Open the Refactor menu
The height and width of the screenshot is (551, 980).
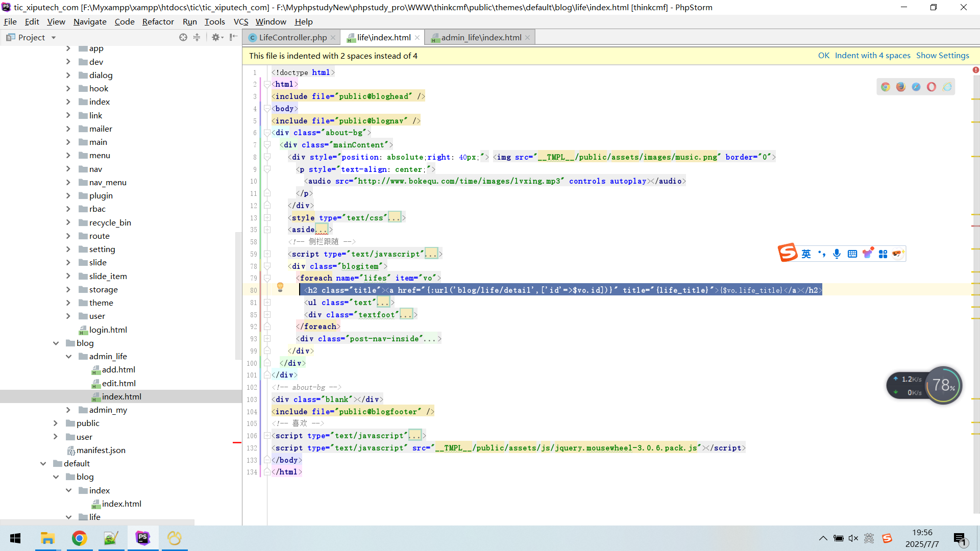click(158, 21)
